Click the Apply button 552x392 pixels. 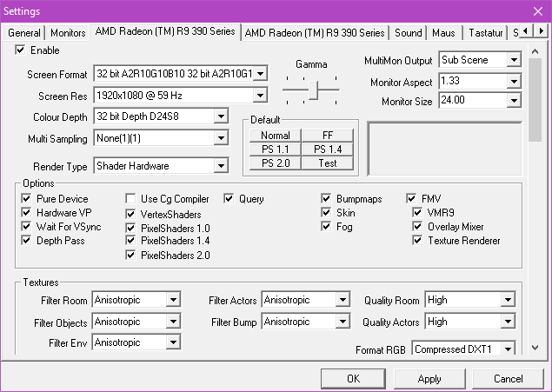tap(429, 379)
